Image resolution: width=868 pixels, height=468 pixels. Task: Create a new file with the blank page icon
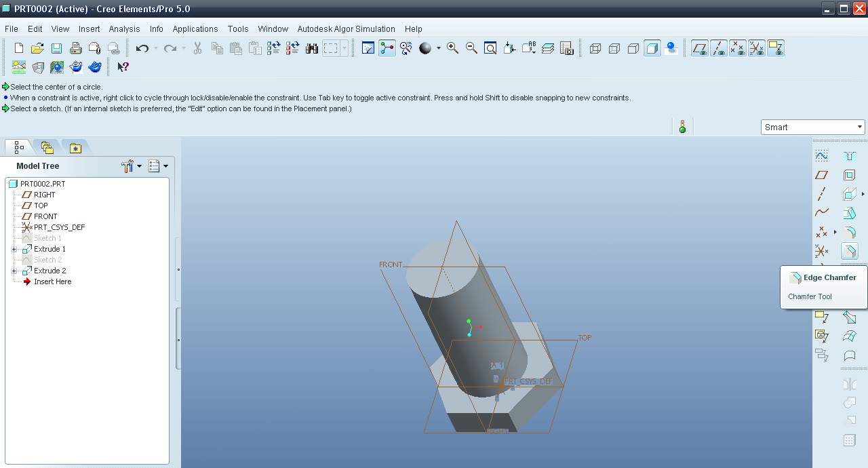(x=19, y=48)
